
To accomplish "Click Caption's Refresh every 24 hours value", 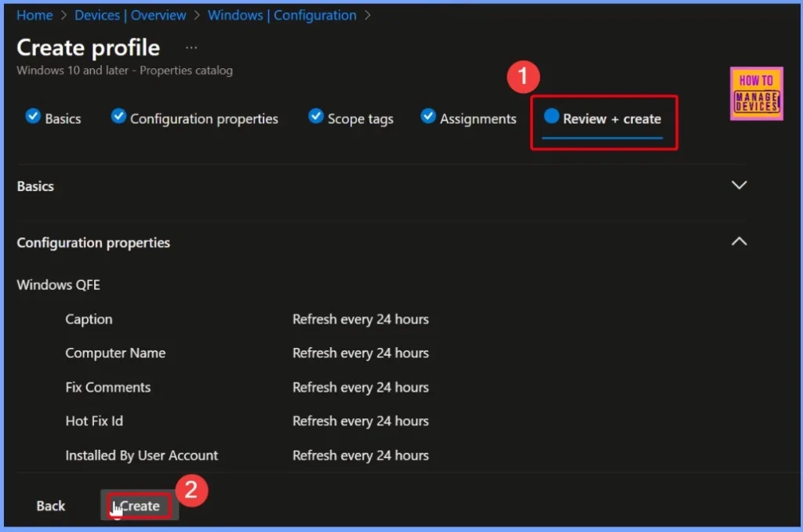I will click(361, 319).
